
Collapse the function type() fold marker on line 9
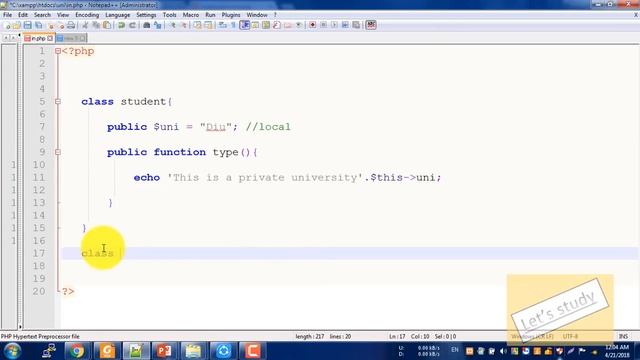[58, 152]
